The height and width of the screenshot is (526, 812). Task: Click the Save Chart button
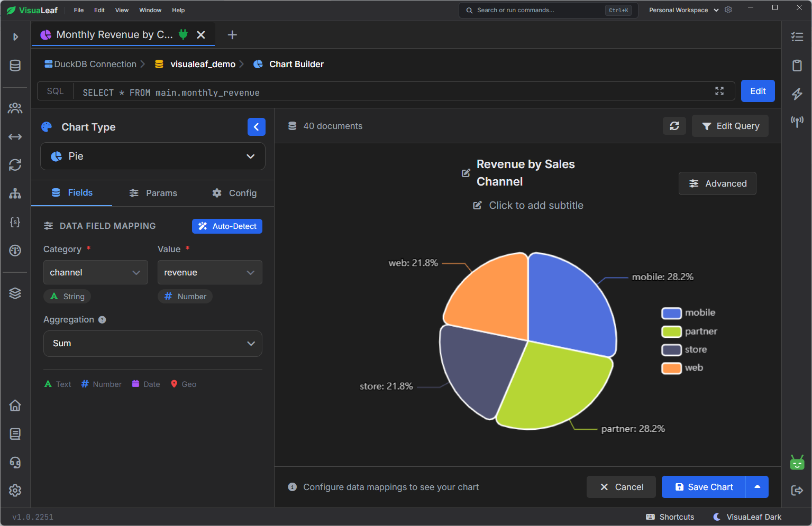(x=704, y=487)
